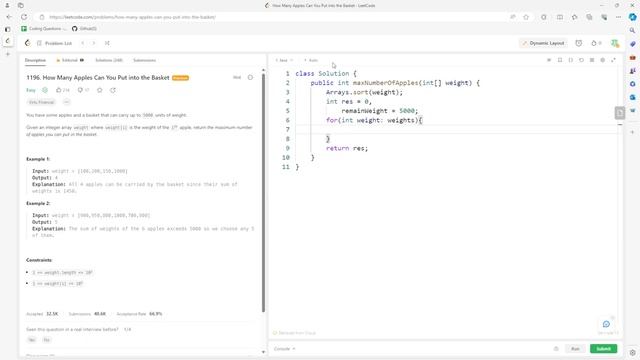640x360 pixels.
Task: Add problem to favorites star
Action: pos(100,90)
